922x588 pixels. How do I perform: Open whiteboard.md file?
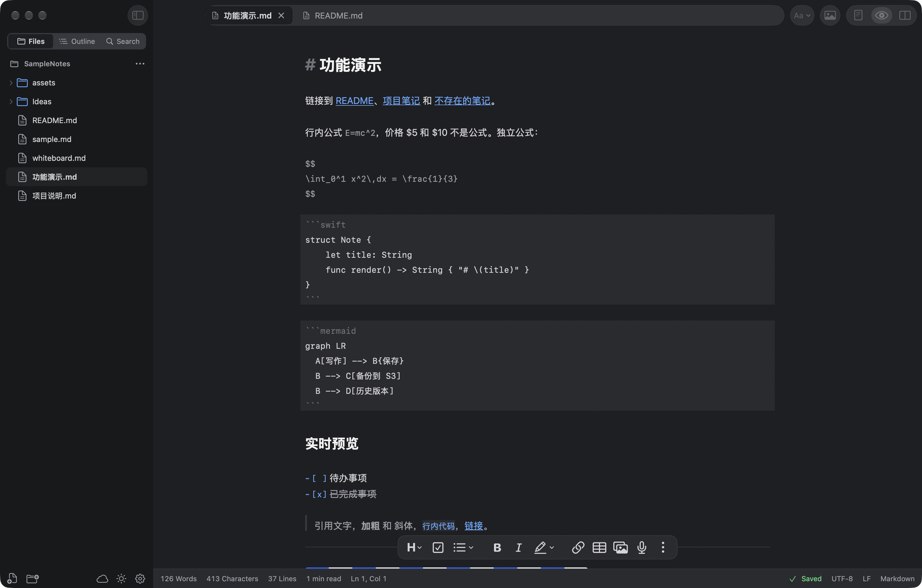[77, 158]
